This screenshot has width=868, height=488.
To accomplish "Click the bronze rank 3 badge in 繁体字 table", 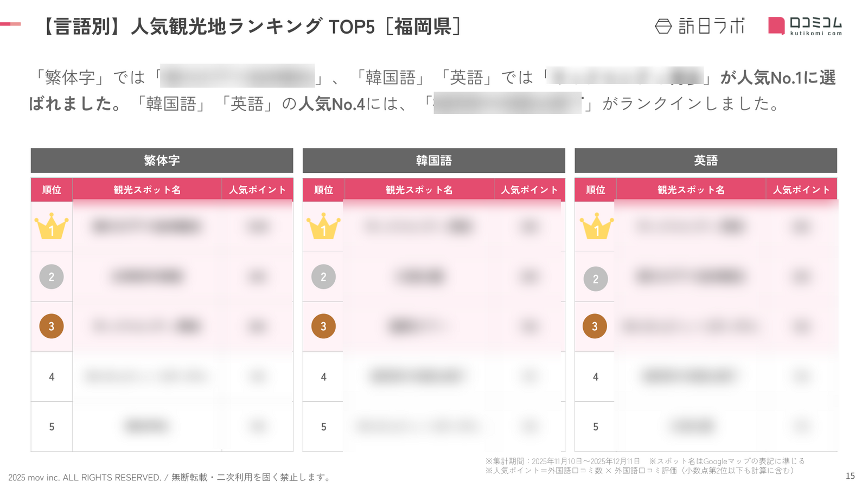I will (52, 326).
